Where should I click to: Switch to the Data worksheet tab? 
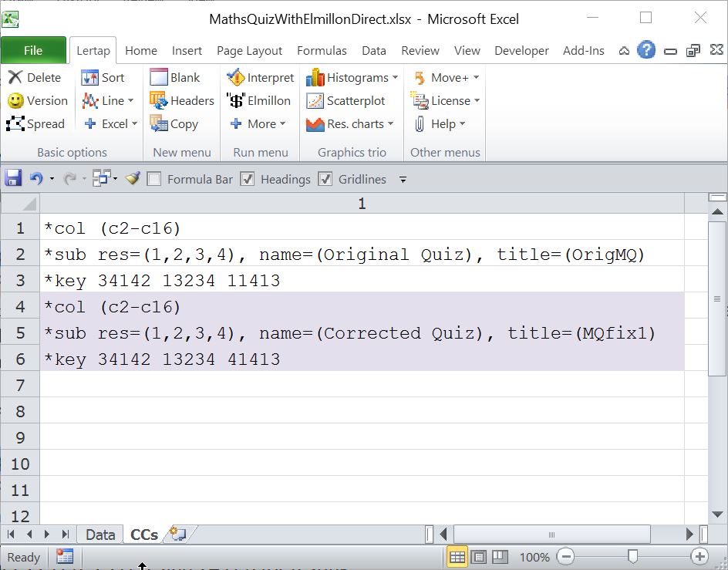(100, 535)
